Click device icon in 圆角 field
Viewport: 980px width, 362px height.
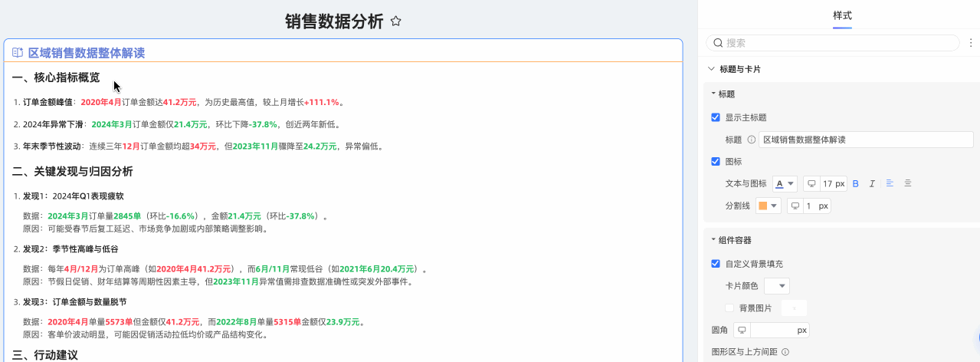pyautogui.click(x=742, y=331)
